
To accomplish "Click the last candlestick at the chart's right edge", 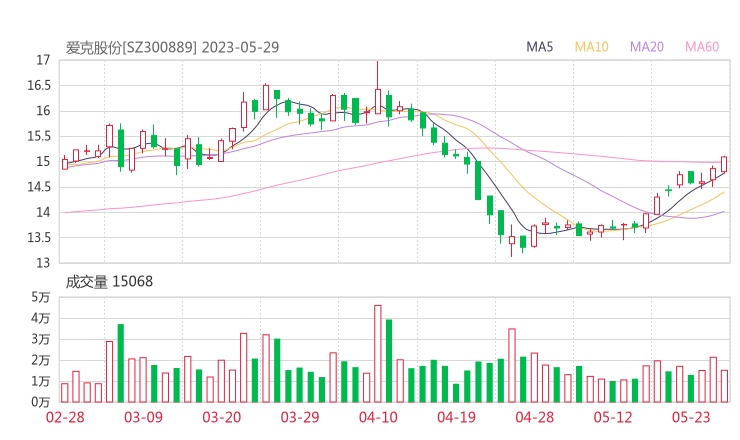I will click(x=724, y=164).
